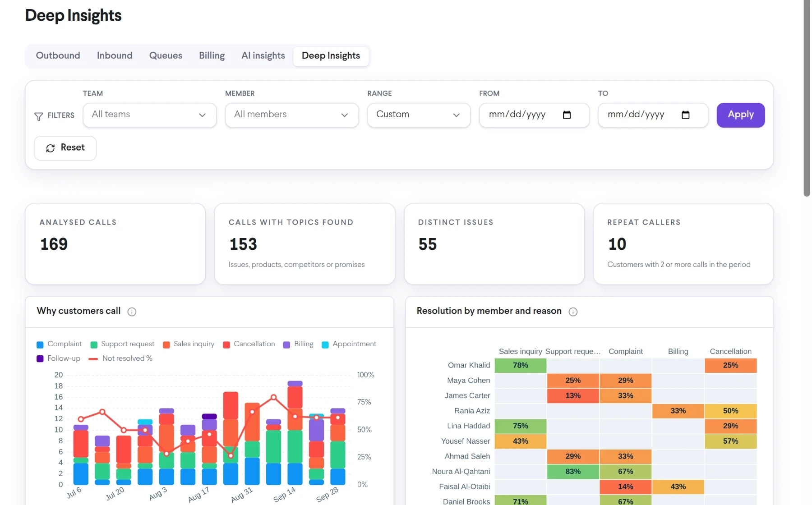Click Omar Khalid's 78% Sales inquiry cell

coord(521,365)
